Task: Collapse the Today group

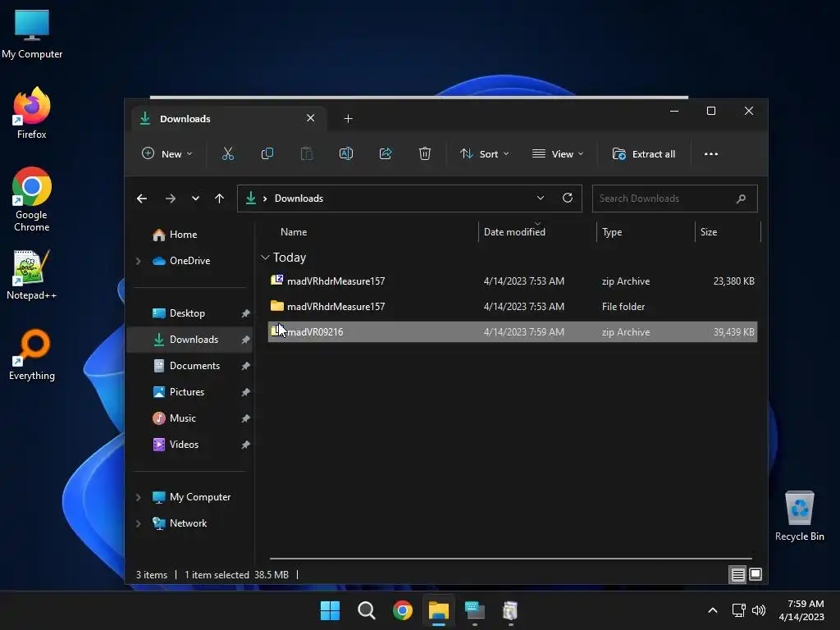Action: (265, 258)
